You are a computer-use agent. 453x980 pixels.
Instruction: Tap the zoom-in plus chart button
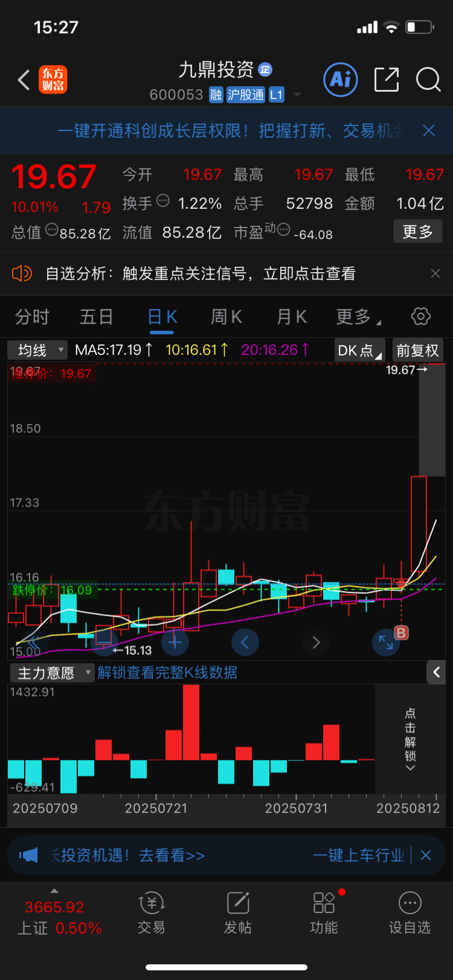[175, 641]
